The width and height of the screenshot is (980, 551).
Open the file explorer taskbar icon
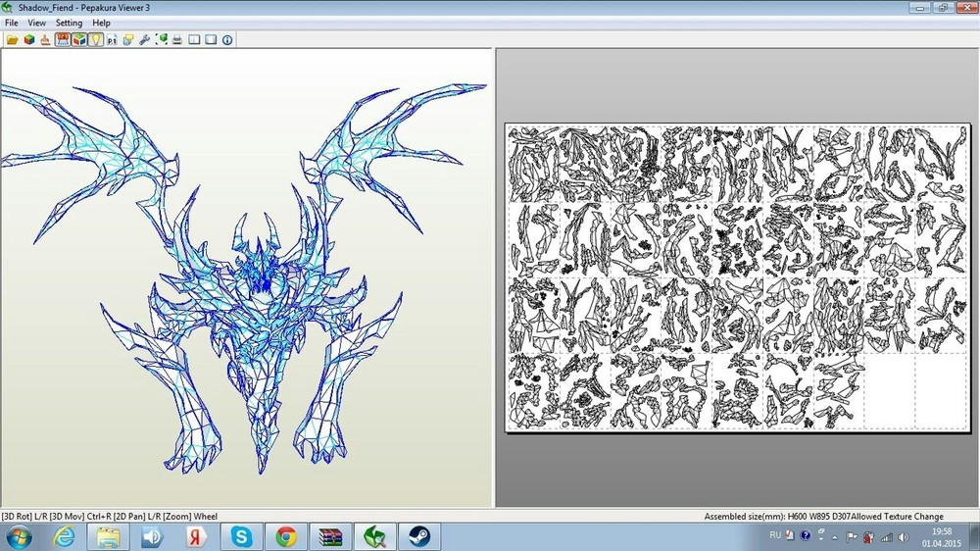point(108,536)
